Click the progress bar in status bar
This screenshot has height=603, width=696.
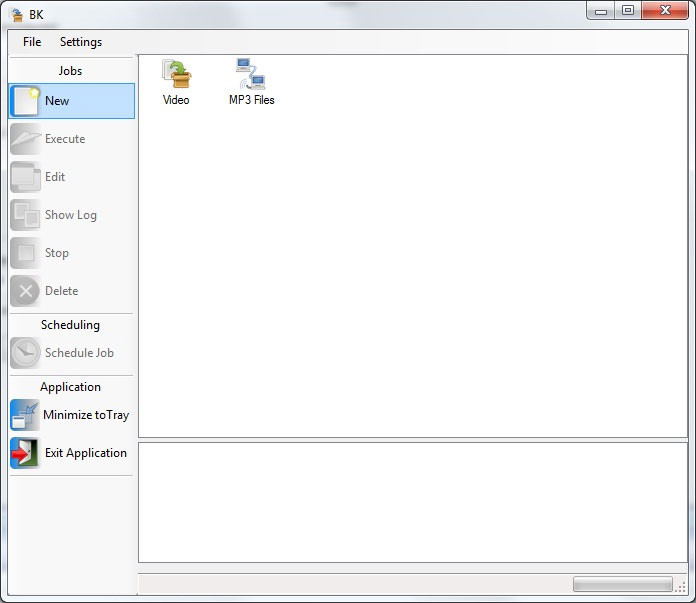[x=623, y=584]
